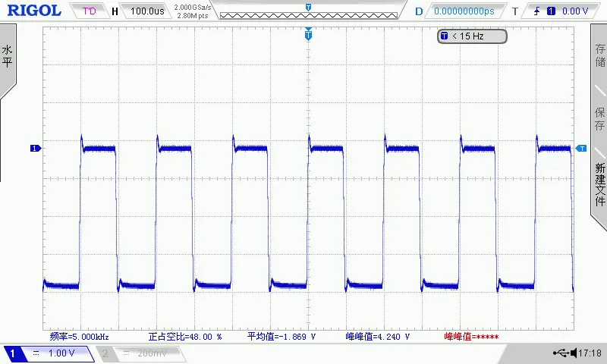Image resolution: width=607 pixels, height=364 pixels.
Task: Click the T'D trigger status indicator
Action: click(x=89, y=11)
